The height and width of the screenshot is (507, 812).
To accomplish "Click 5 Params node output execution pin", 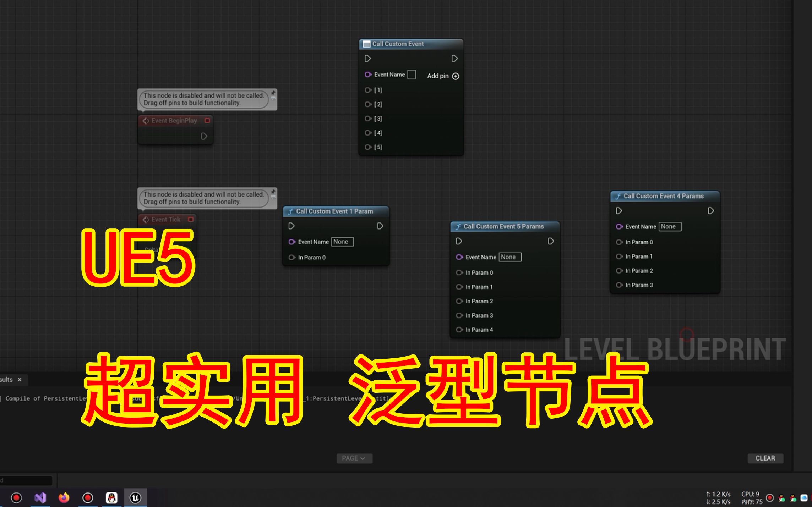I will [x=551, y=241].
